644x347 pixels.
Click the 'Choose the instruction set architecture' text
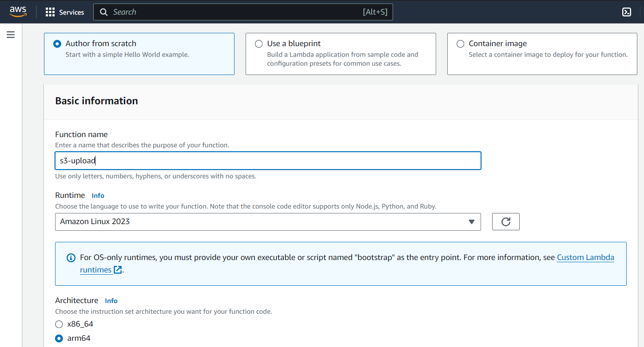click(x=163, y=312)
